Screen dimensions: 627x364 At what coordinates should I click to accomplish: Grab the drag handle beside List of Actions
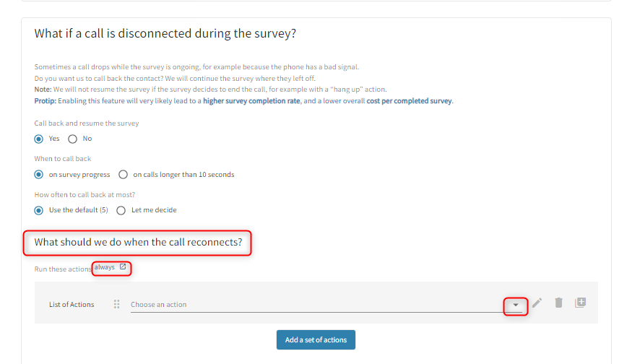(116, 304)
